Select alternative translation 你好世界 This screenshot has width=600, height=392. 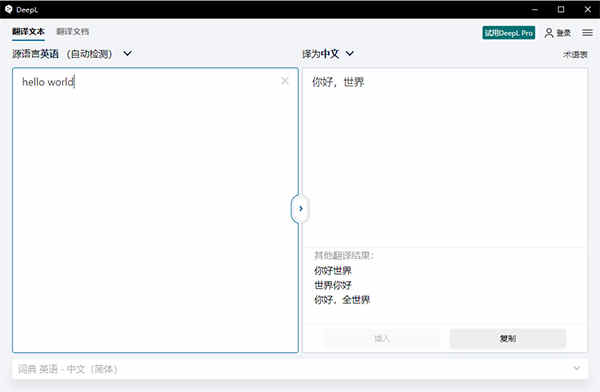(x=333, y=271)
